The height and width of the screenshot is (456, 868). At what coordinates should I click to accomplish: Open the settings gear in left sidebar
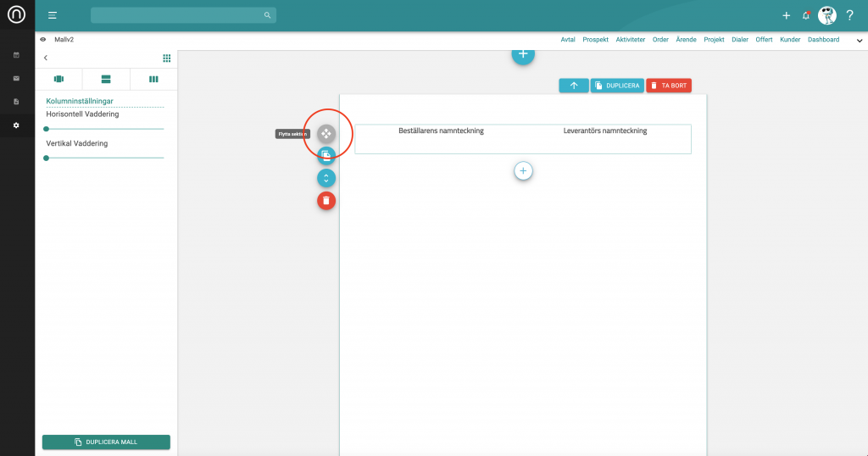16,125
